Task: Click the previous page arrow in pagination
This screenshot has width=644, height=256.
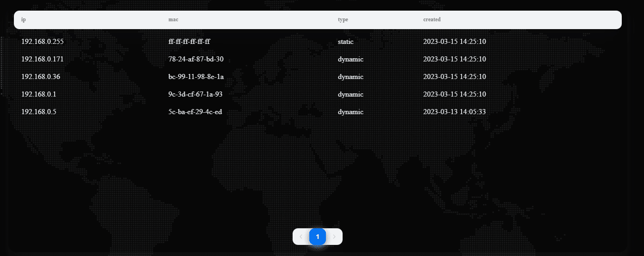Action: click(301, 237)
